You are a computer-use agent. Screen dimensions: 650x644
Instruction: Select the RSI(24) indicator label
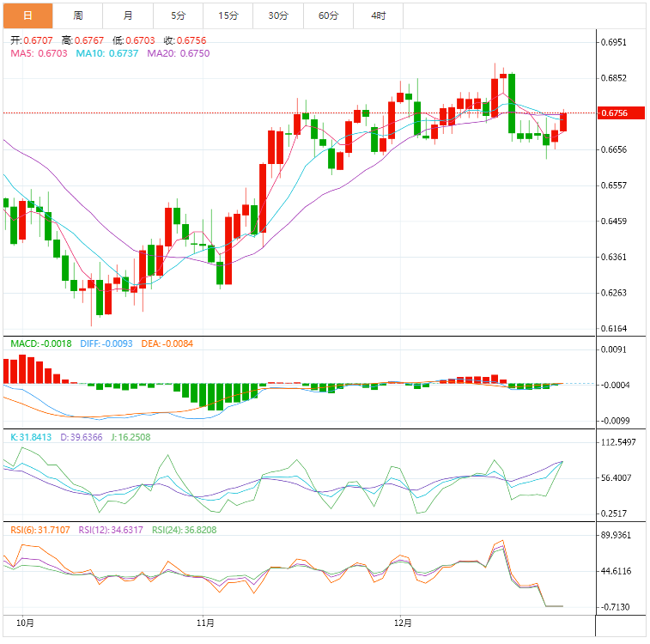(x=184, y=530)
